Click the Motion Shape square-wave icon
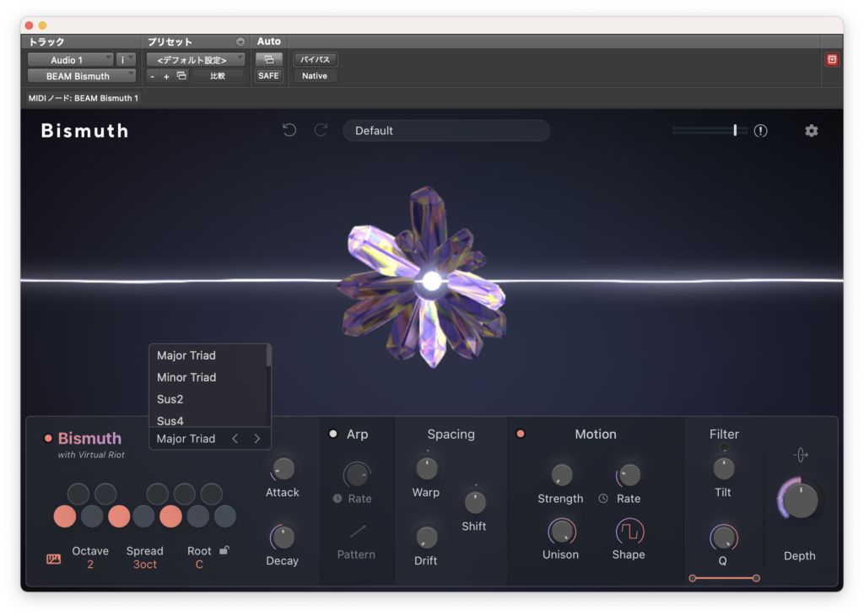Image resolution: width=864 pixels, height=616 pixels. pos(629,532)
